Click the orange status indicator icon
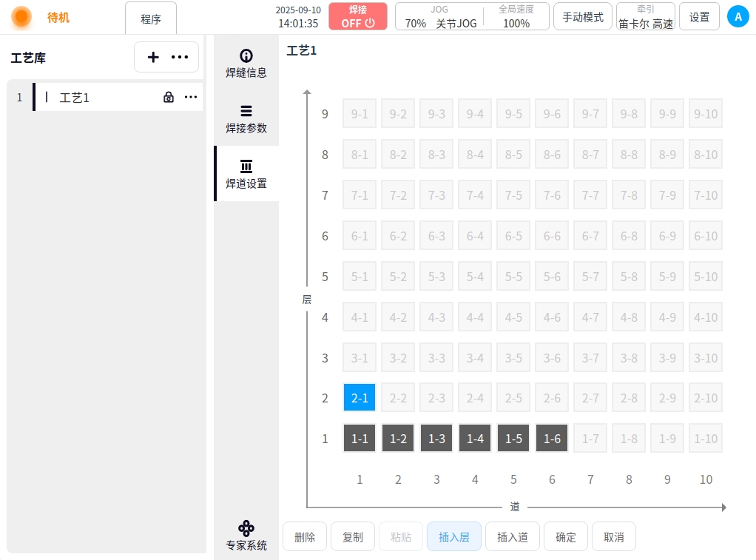 click(x=21, y=16)
